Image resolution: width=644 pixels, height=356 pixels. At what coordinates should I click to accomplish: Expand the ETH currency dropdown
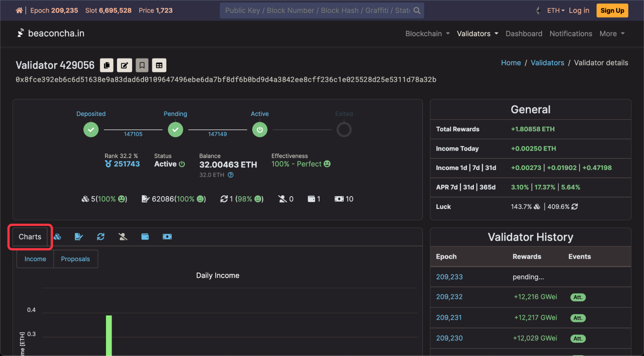pos(555,10)
